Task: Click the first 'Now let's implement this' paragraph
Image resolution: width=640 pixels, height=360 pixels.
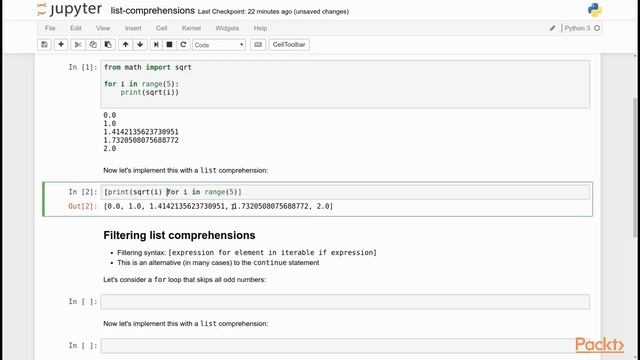Action: click(x=186, y=170)
